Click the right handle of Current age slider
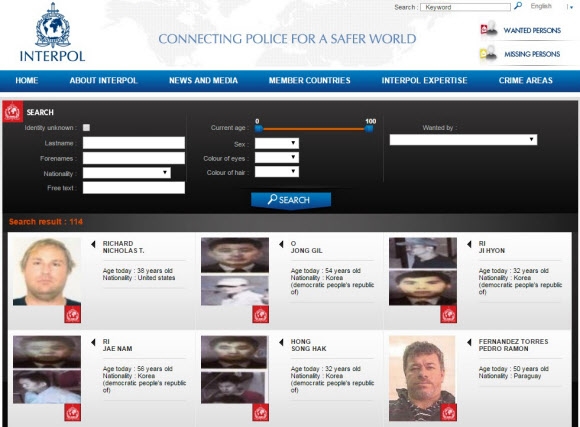Image resolution: width=580 pixels, height=427 pixels. (x=369, y=128)
